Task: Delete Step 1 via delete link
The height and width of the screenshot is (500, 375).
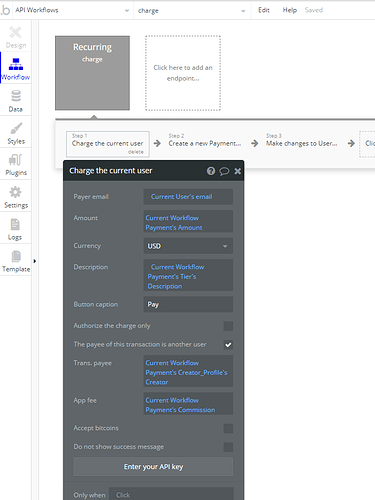Action: coord(136,152)
